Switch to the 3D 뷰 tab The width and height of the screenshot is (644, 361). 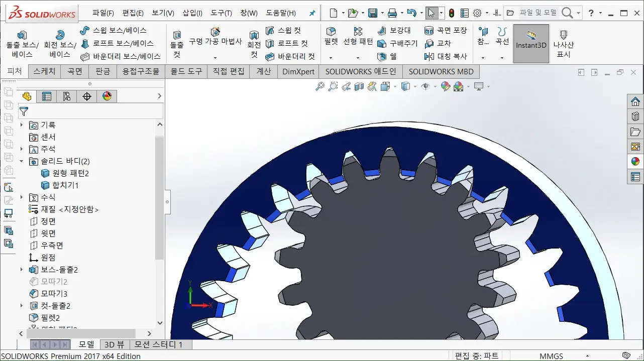(114, 344)
